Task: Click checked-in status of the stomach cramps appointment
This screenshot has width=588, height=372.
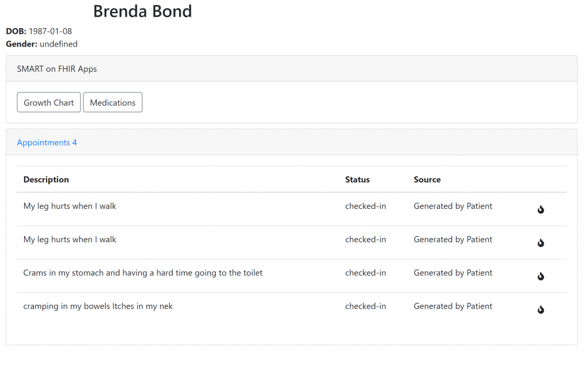Action: coord(365,273)
